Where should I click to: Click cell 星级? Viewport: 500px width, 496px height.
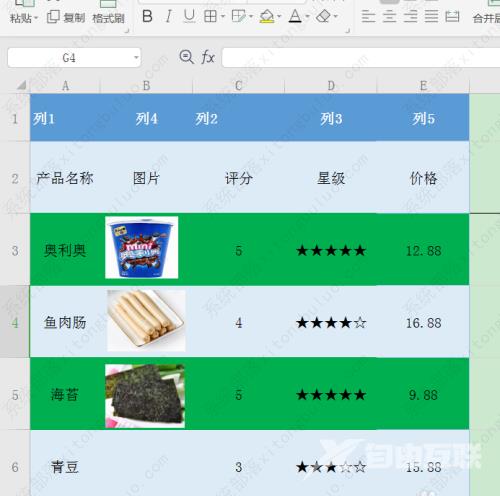(331, 178)
